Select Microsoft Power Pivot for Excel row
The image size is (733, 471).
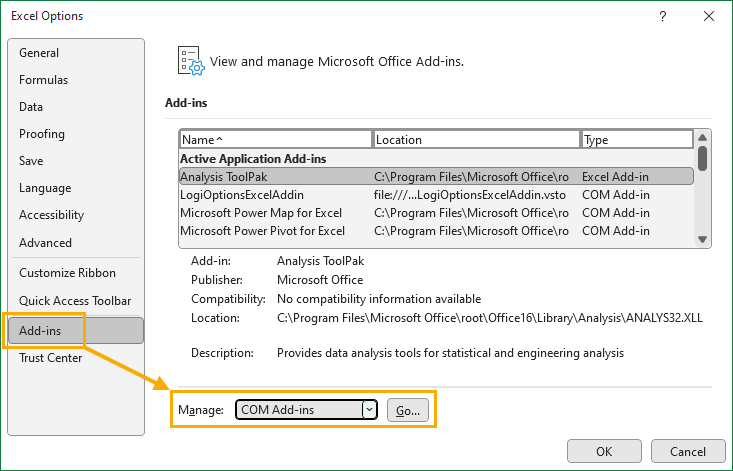pyautogui.click(x=436, y=231)
